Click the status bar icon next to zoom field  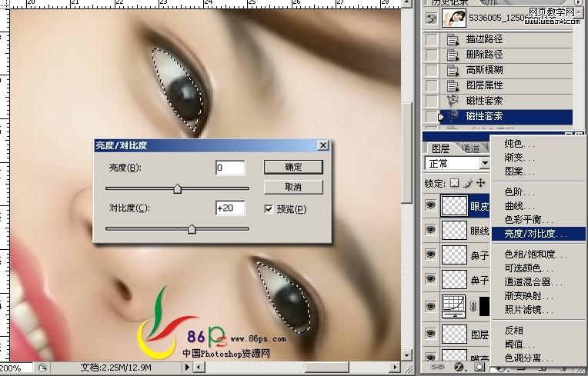click(x=42, y=368)
